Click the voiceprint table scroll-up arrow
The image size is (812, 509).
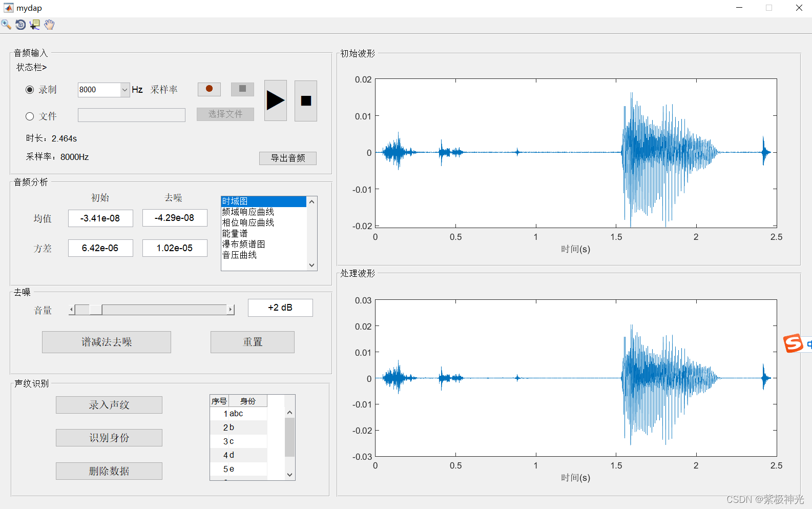289,413
